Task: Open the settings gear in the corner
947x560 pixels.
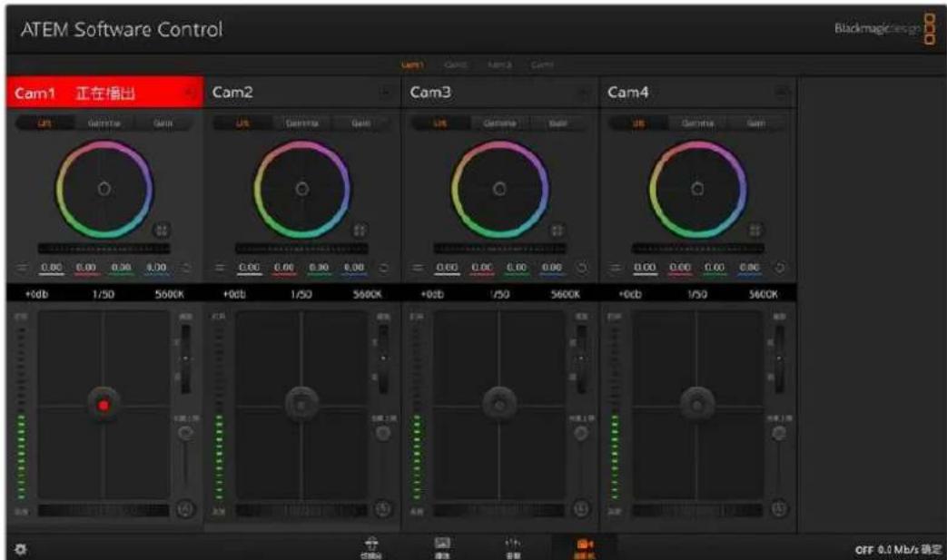Action: (x=20, y=550)
